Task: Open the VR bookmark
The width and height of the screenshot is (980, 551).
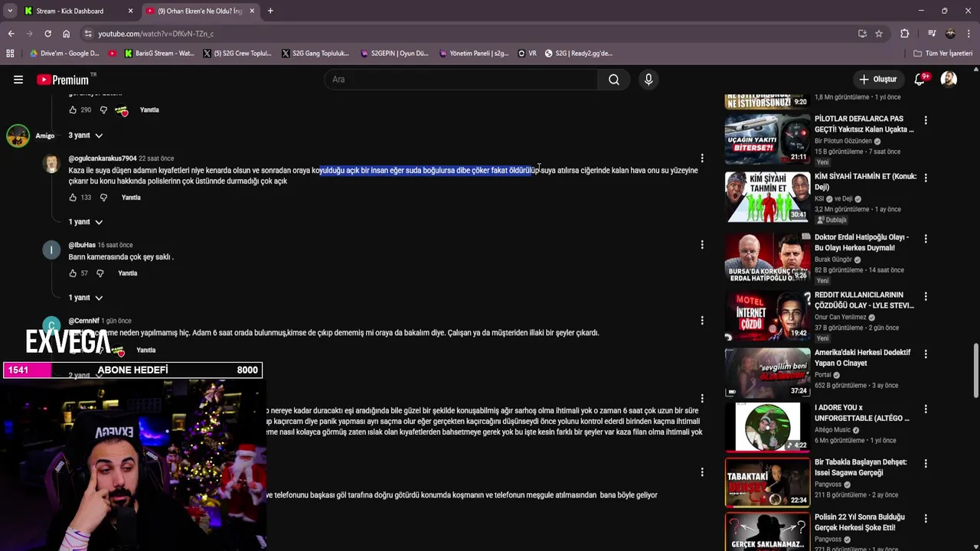Action: point(527,54)
